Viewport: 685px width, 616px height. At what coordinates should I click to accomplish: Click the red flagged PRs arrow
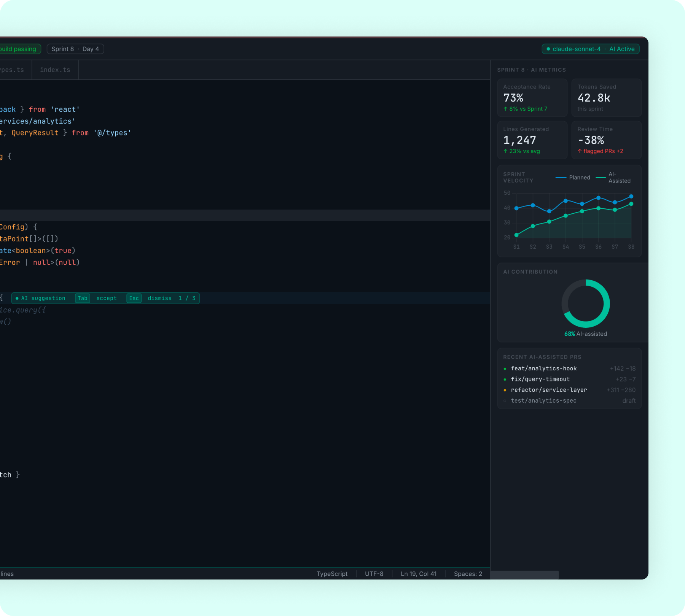(581, 151)
